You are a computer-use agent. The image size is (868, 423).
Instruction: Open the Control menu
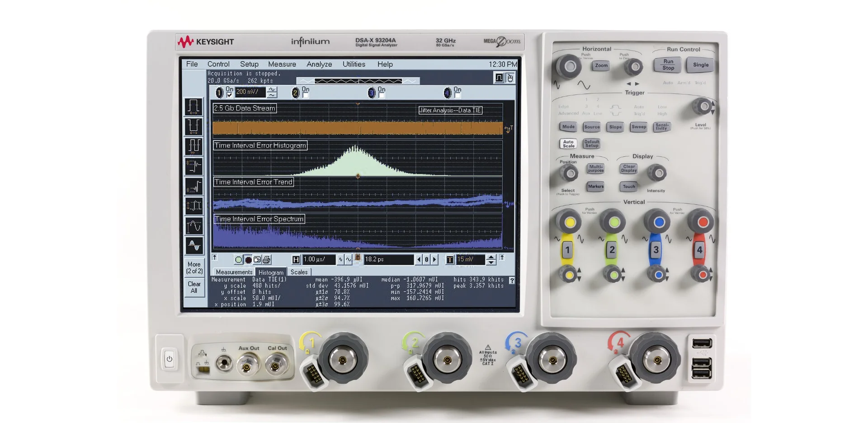tap(218, 64)
